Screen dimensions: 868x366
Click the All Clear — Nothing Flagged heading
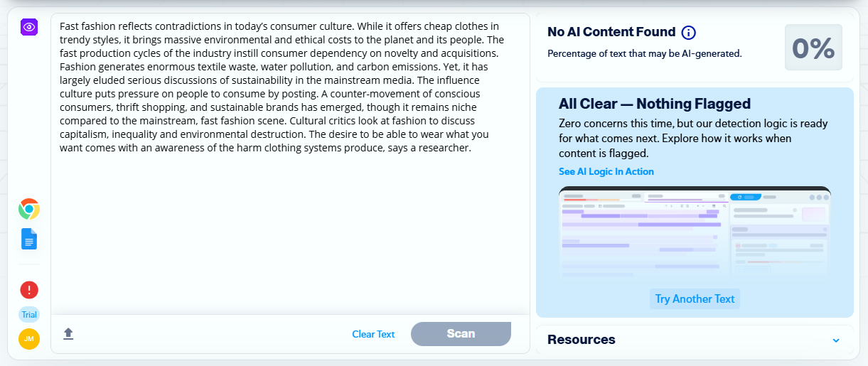[655, 104]
